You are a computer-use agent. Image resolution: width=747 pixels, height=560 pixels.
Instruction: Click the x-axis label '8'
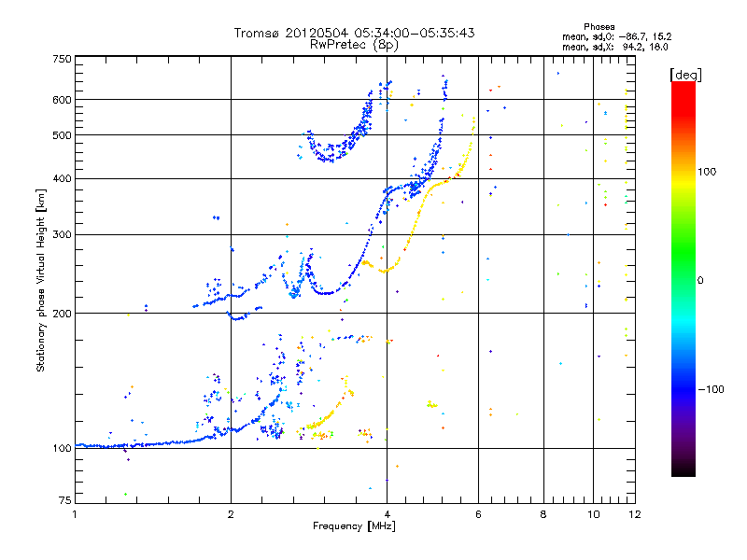543,514
